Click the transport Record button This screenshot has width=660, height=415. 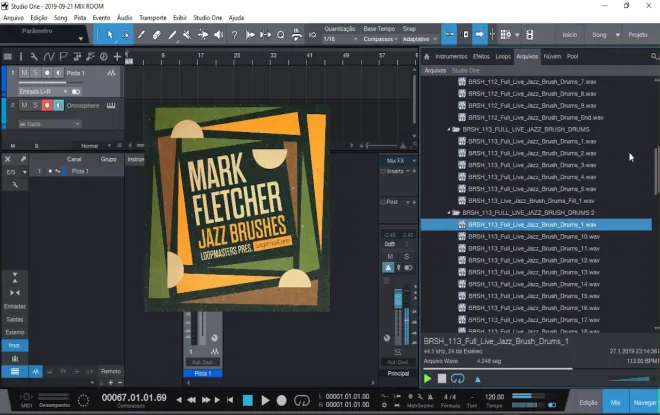coord(282,400)
